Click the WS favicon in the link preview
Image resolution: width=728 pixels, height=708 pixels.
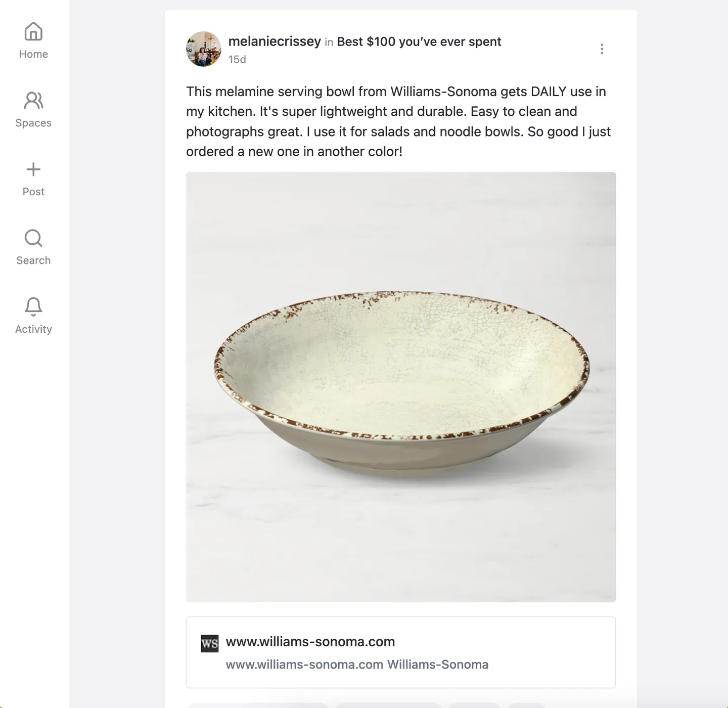[x=209, y=642]
